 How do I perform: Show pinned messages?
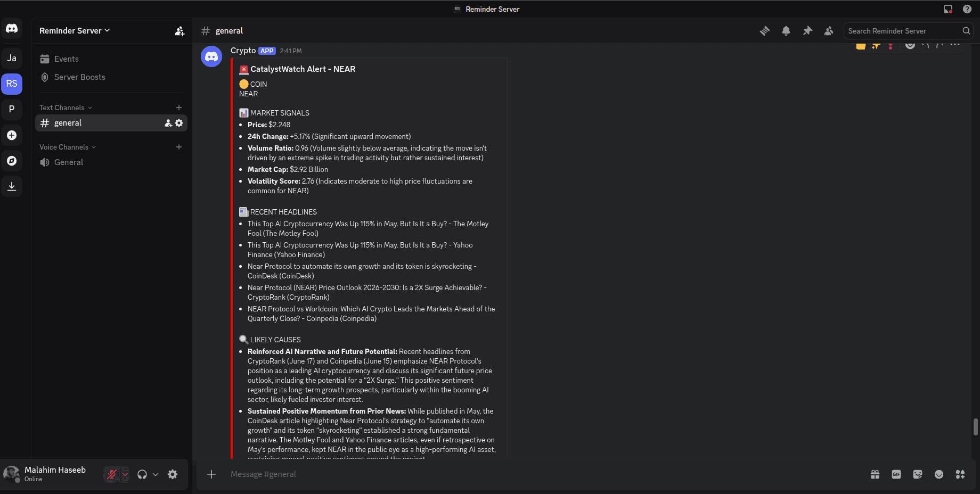(807, 31)
